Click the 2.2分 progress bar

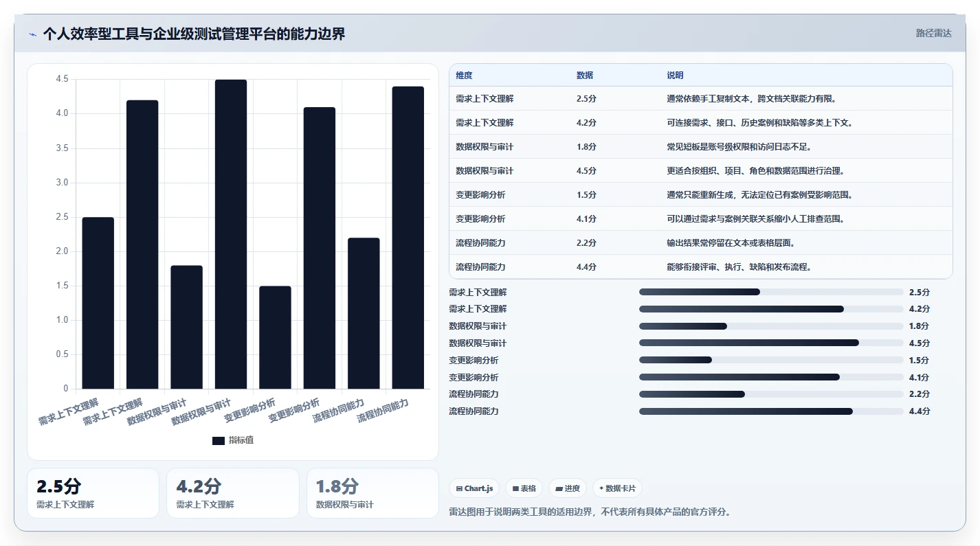tap(771, 394)
